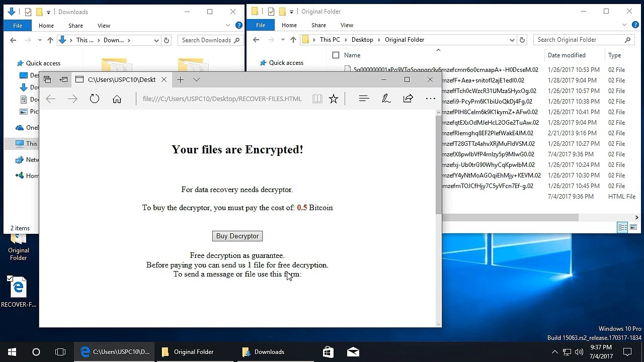
Task: Open the Store icon on taskbar
Action: click(x=328, y=352)
